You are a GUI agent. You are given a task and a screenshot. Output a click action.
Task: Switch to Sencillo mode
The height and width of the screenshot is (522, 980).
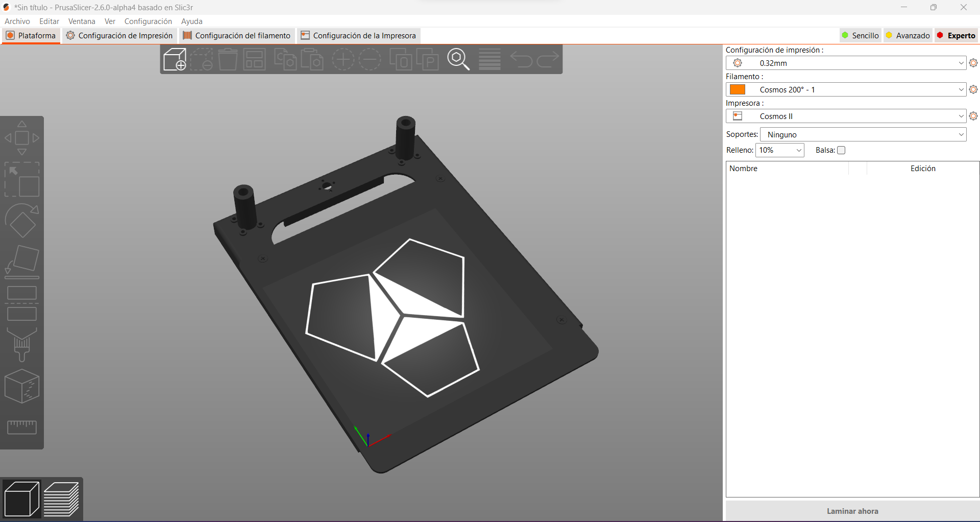tap(861, 35)
